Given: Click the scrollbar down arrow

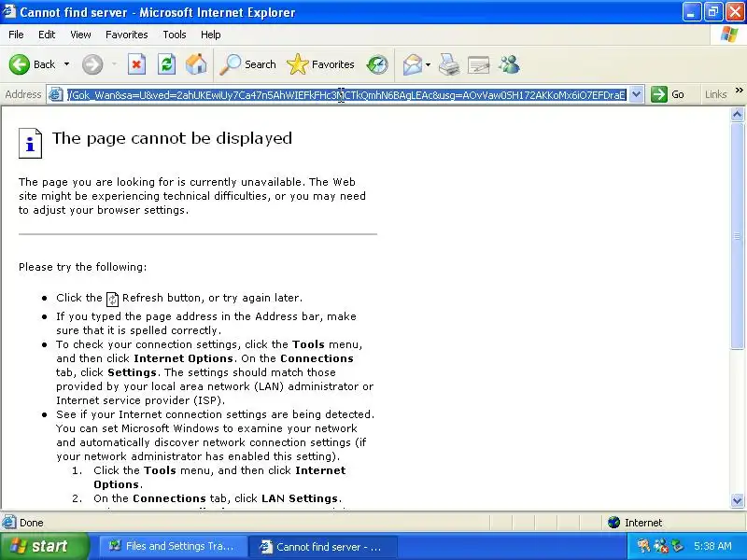Looking at the screenshot, I should [x=737, y=500].
